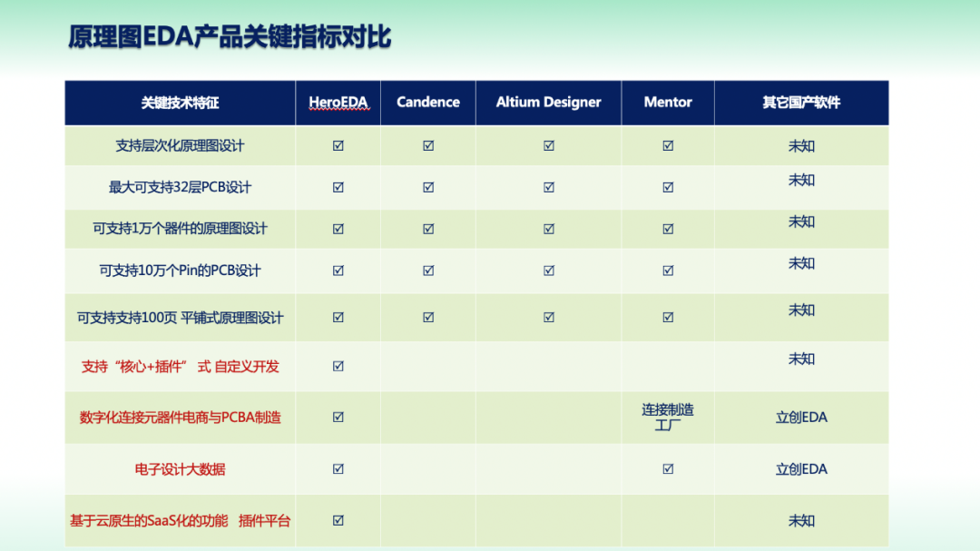Select the row label 最大可支持32层PCB设计

(180, 187)
